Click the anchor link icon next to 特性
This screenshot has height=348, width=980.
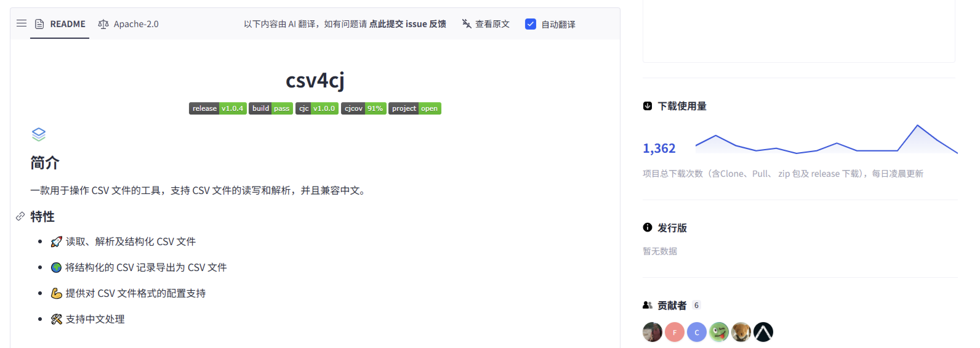click(x=20, y=216)
